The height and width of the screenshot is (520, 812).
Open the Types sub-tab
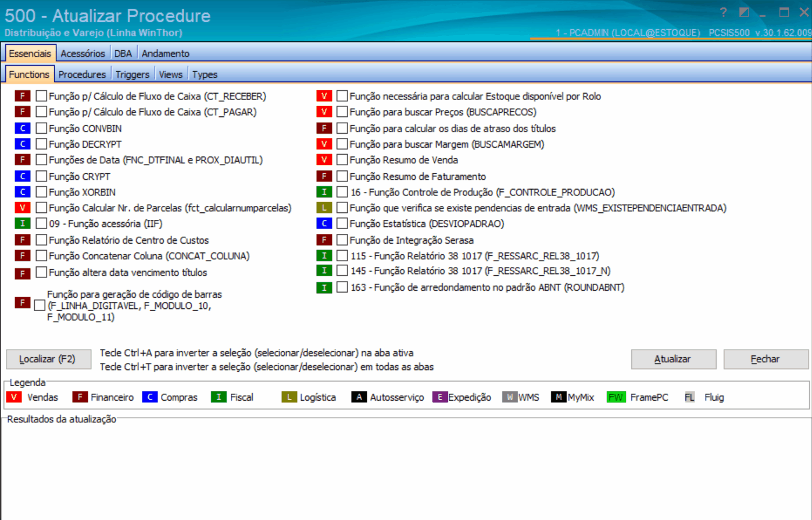[205, 74]
